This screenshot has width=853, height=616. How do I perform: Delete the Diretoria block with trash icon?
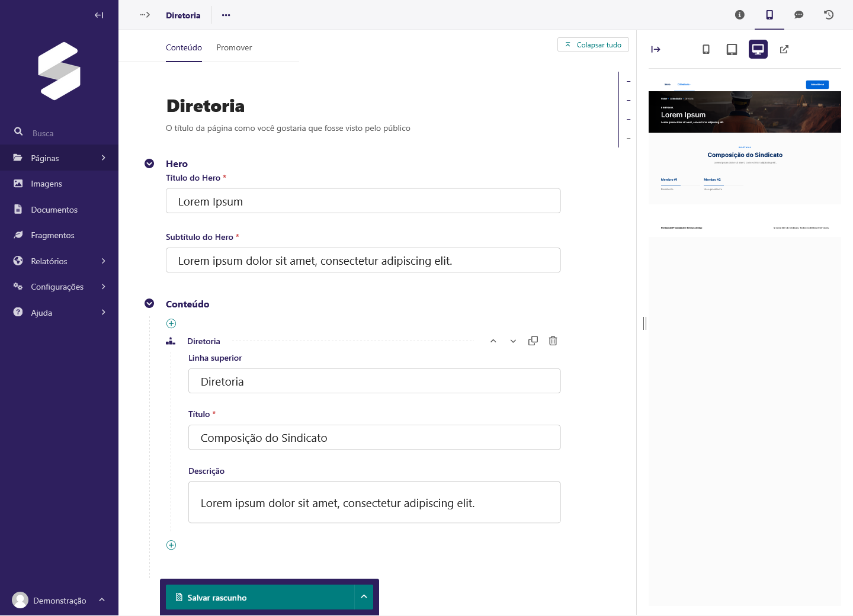click(553, 341)
